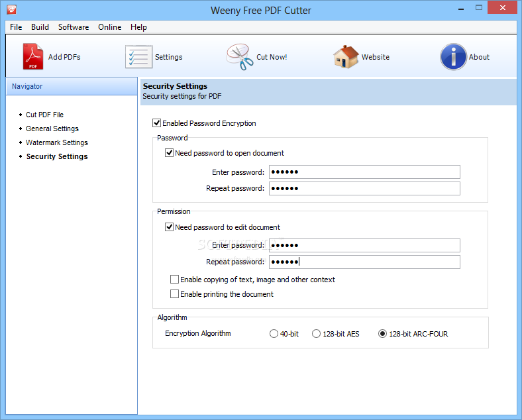Click the Add PDFs label

64,57
